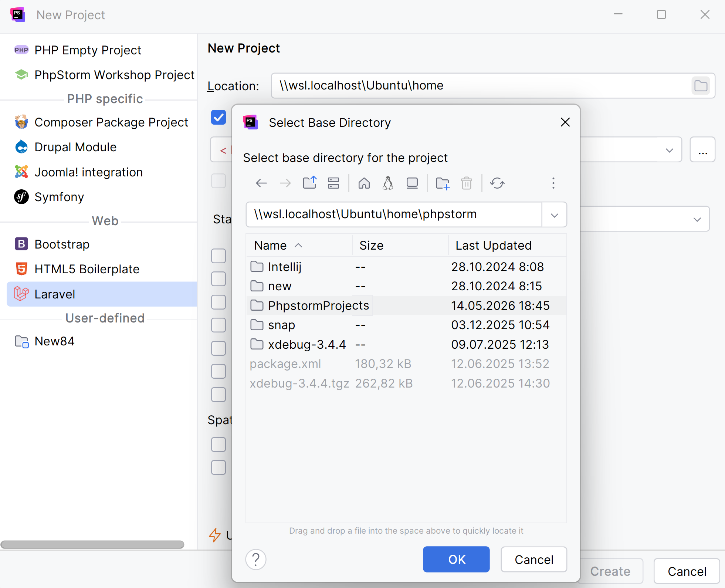This screenshot has width=725, height=588.
Task: Navigate up to parent directory
Action: tap(309, 183)
